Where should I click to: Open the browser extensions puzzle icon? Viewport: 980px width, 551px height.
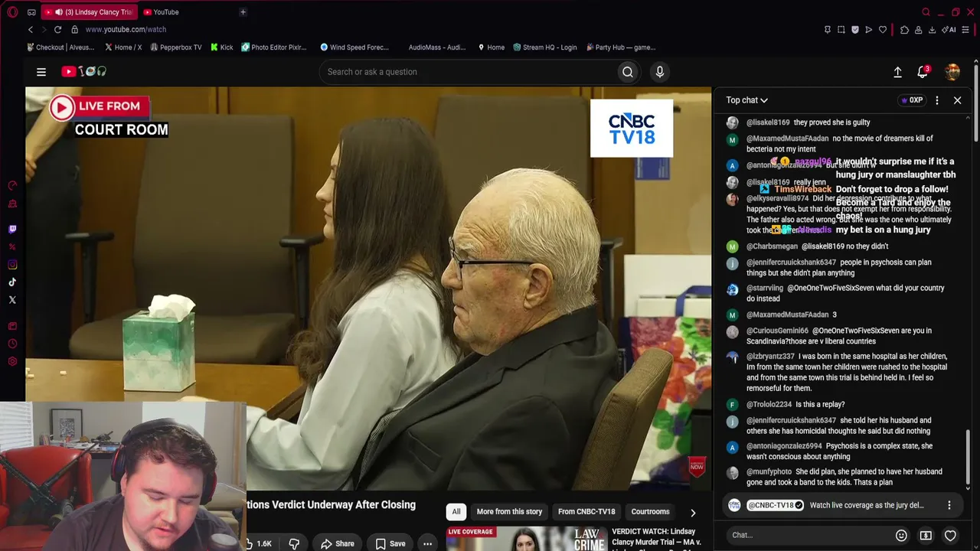[x=904, y=30]
